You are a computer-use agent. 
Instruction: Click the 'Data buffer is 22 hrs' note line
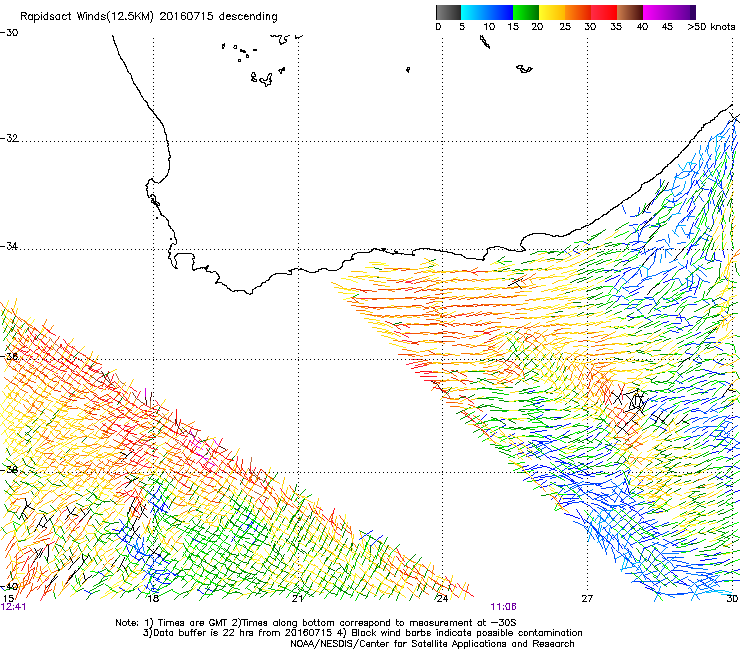tap(362, 633)
